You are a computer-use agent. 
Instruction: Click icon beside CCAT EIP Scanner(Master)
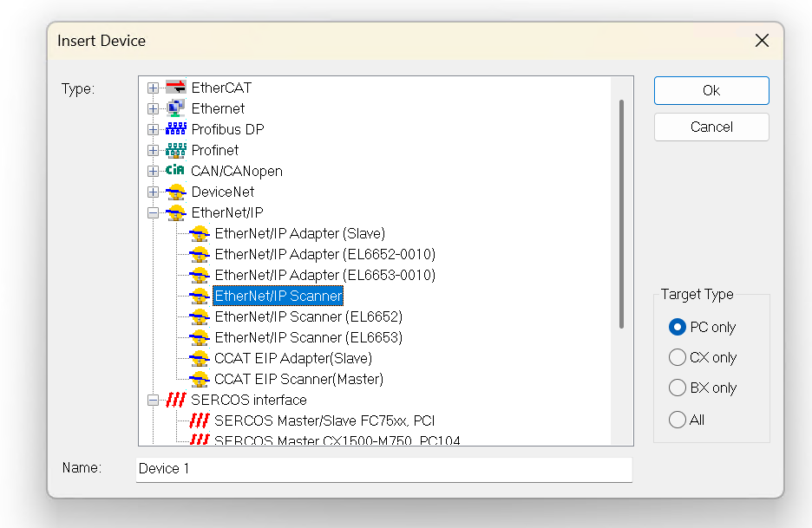click(200, 379)
